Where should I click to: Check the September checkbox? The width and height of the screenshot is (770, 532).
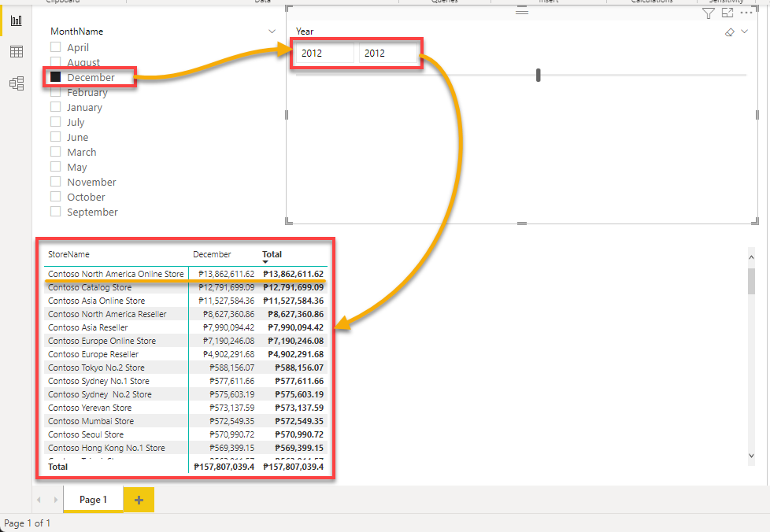(x=55, y=212)
